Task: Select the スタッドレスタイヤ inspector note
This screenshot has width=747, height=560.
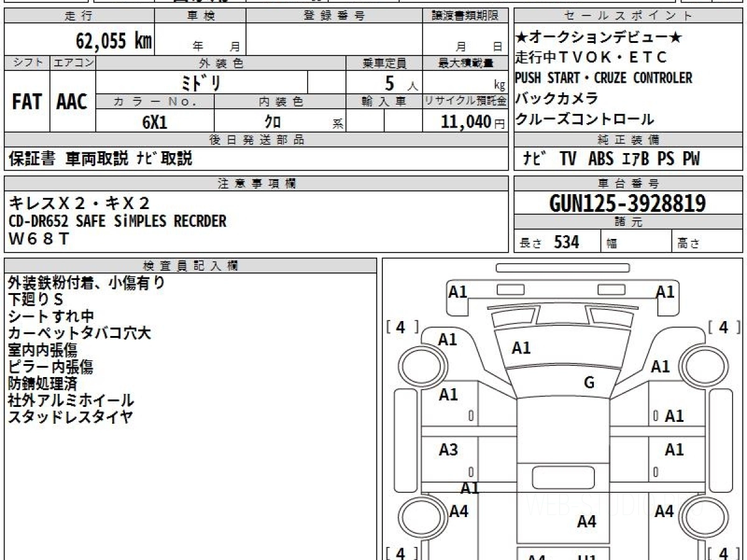Action: point(70,418)
